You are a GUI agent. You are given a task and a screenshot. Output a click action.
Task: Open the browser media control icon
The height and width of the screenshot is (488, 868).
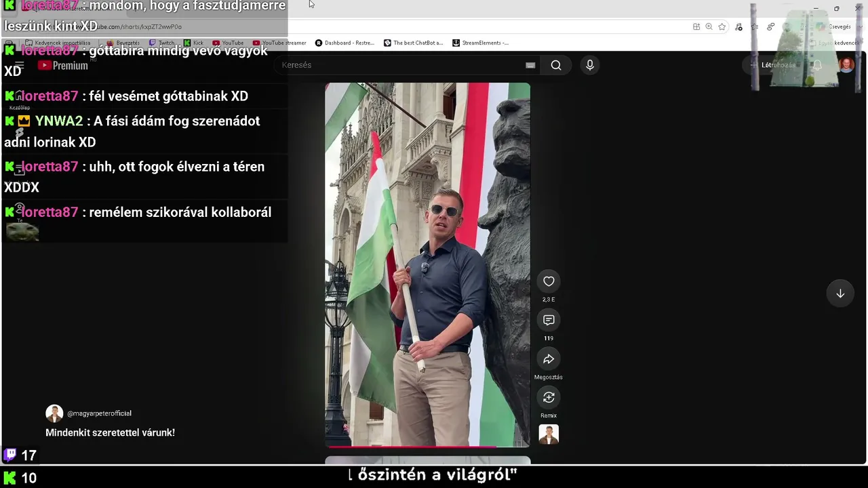click(x=738, y=26)
